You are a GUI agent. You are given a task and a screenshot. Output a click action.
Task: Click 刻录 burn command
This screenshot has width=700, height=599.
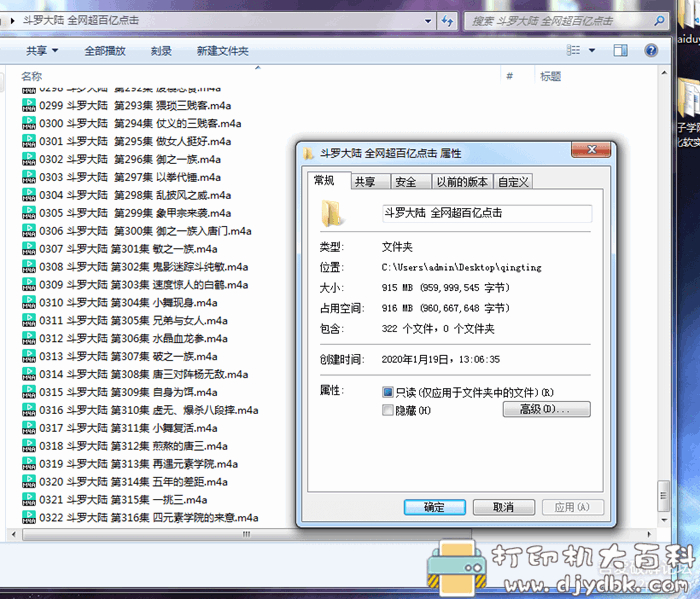161,51
